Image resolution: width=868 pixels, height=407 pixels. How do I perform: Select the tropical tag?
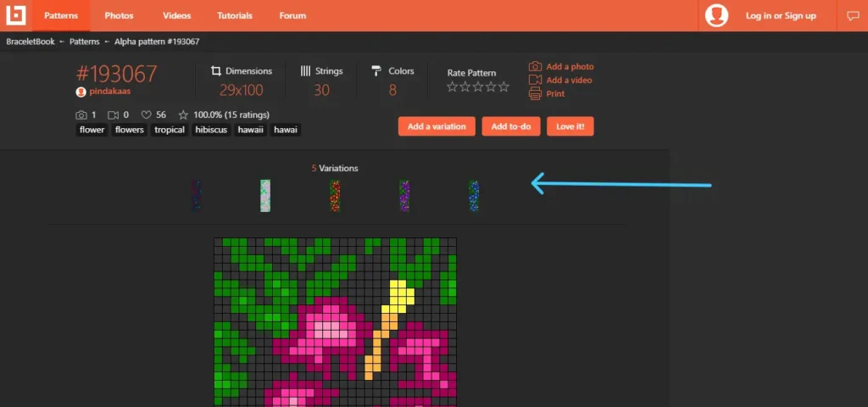(x=170, y=130)
